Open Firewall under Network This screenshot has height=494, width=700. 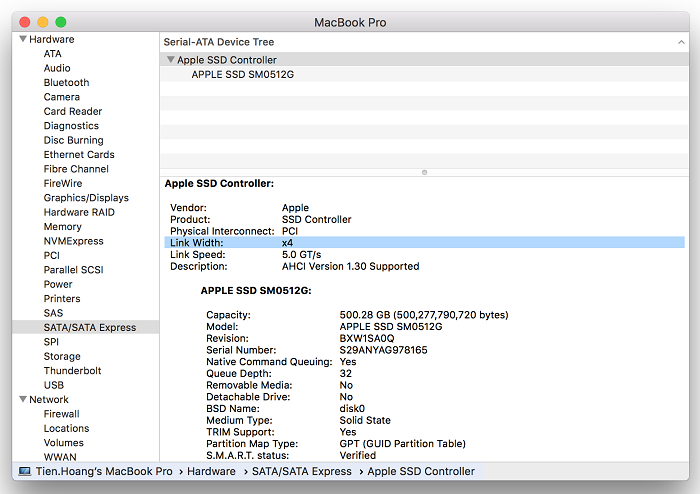pos(61,414)
